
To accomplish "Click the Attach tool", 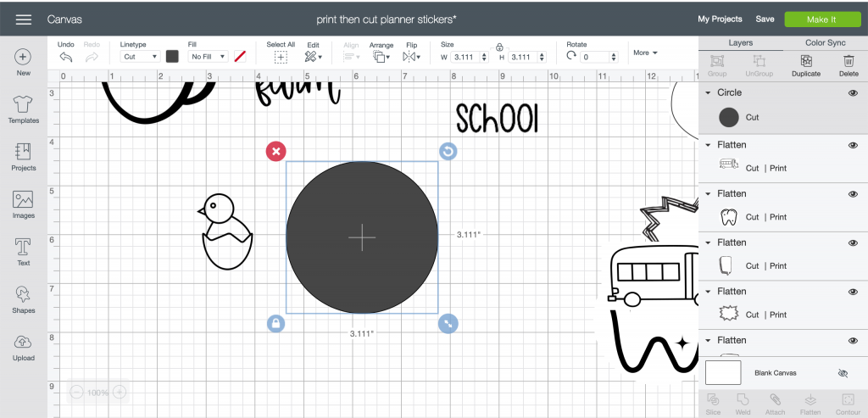I will pyautogui.click(x=775, y=404).
